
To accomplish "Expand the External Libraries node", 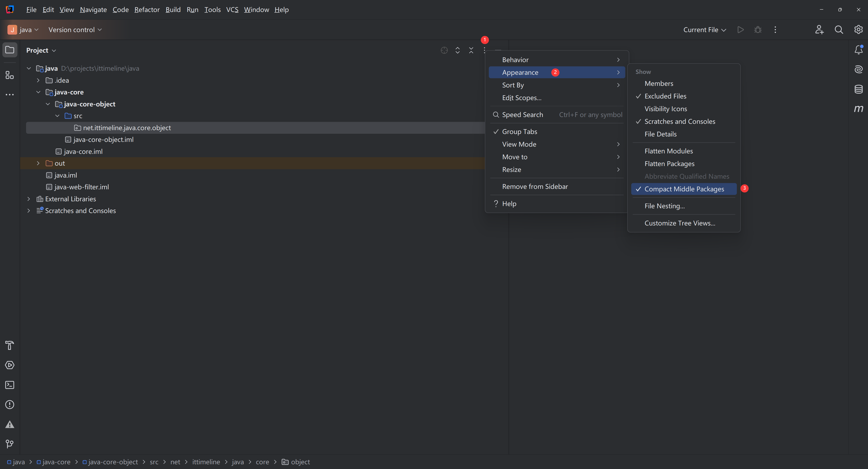I will [x=29, y=199].
